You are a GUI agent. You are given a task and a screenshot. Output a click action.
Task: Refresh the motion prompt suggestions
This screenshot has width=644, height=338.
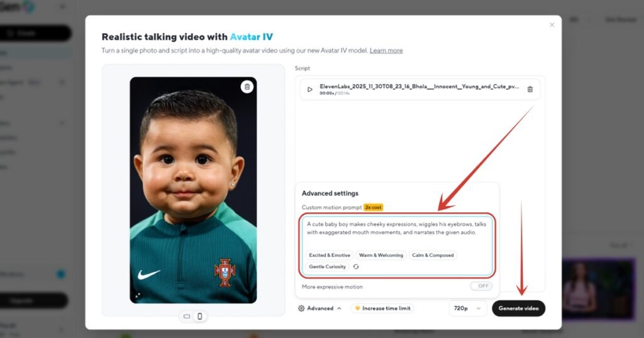tap(356, 267)
